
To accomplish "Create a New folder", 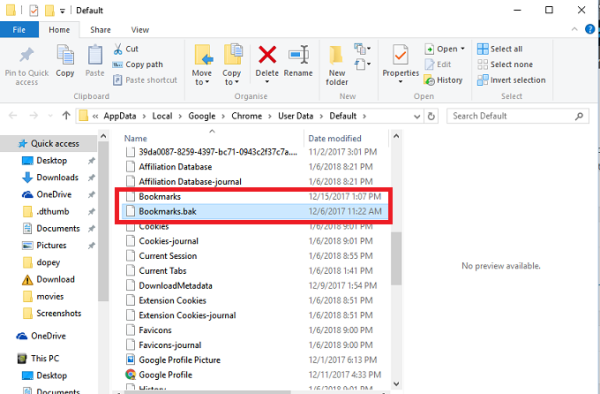I will pyautogui.click(x=337, y=65).
